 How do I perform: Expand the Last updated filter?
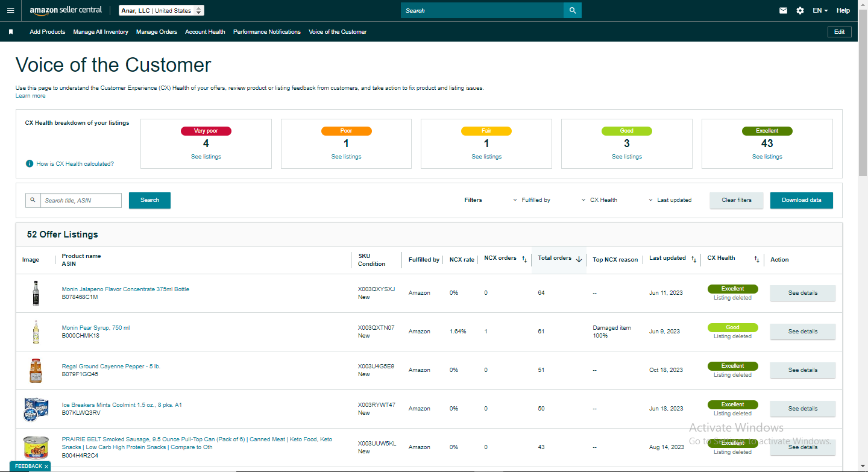coord(670,200)
